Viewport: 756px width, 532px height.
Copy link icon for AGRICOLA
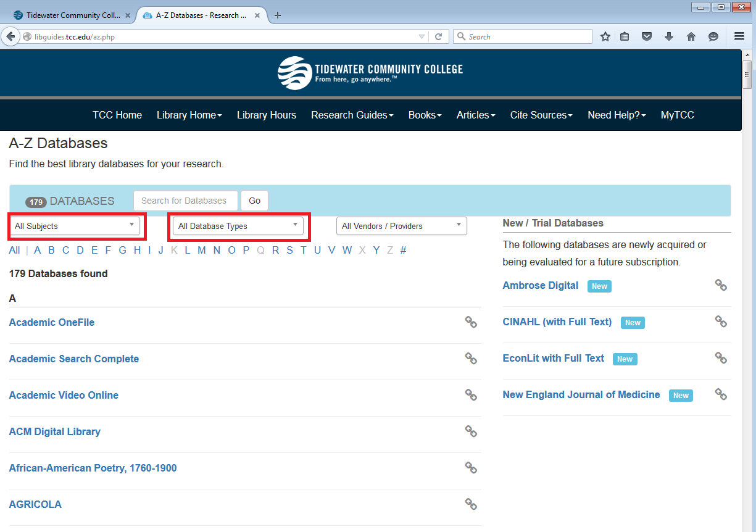pyautogui.click(x=471, y=504)
